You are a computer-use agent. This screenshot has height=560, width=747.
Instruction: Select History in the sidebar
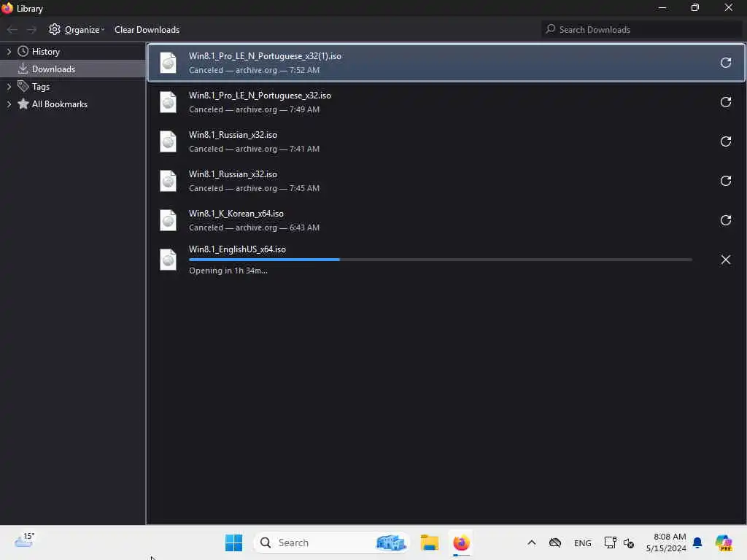point(46,52)
